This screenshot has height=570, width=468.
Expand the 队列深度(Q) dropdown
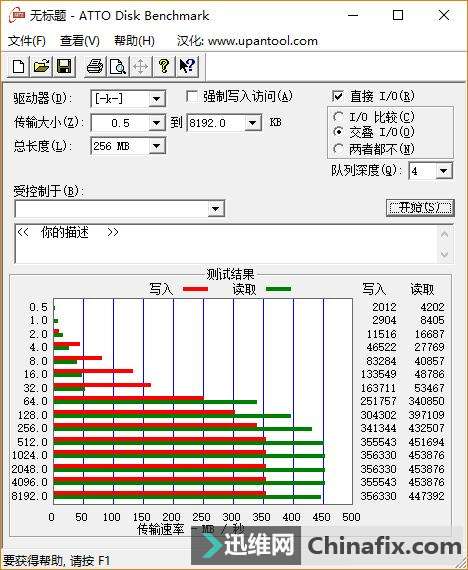click(444, 171)
